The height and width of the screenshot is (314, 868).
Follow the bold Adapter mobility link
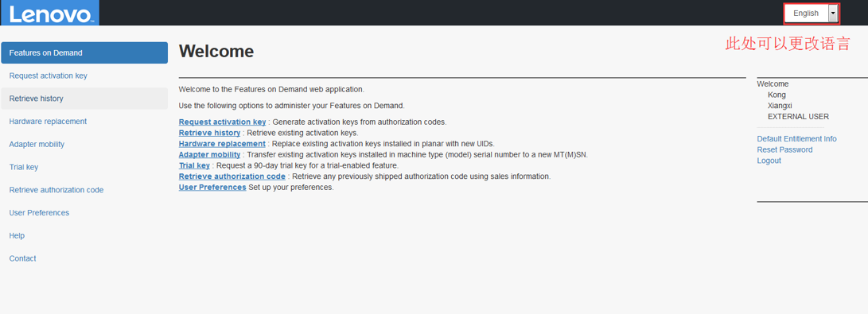(x=209, y=155)
